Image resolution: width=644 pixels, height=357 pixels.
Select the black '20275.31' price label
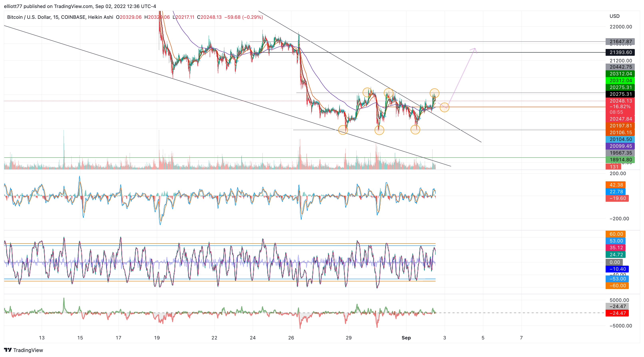[620, 94]
